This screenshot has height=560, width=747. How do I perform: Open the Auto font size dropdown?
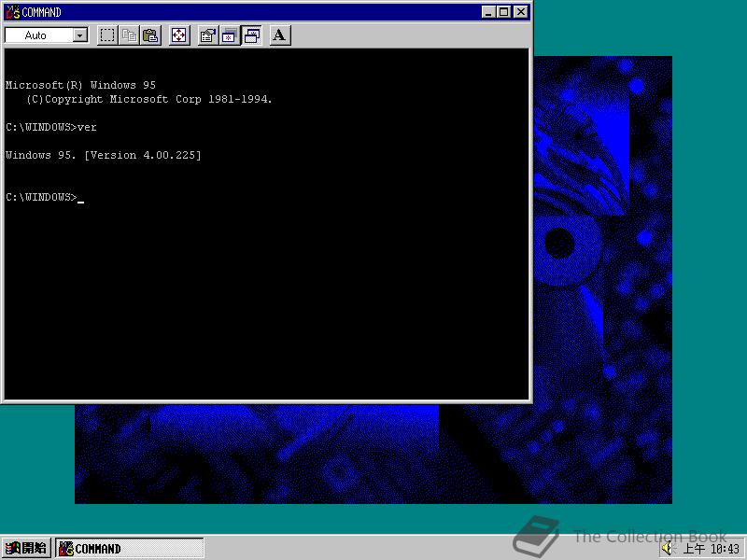click(x=80, y=35)
